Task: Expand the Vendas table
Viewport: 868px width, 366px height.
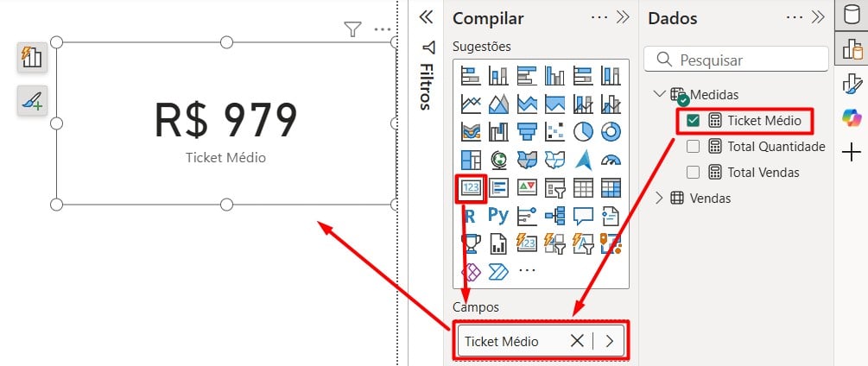Action: point(659,198)
